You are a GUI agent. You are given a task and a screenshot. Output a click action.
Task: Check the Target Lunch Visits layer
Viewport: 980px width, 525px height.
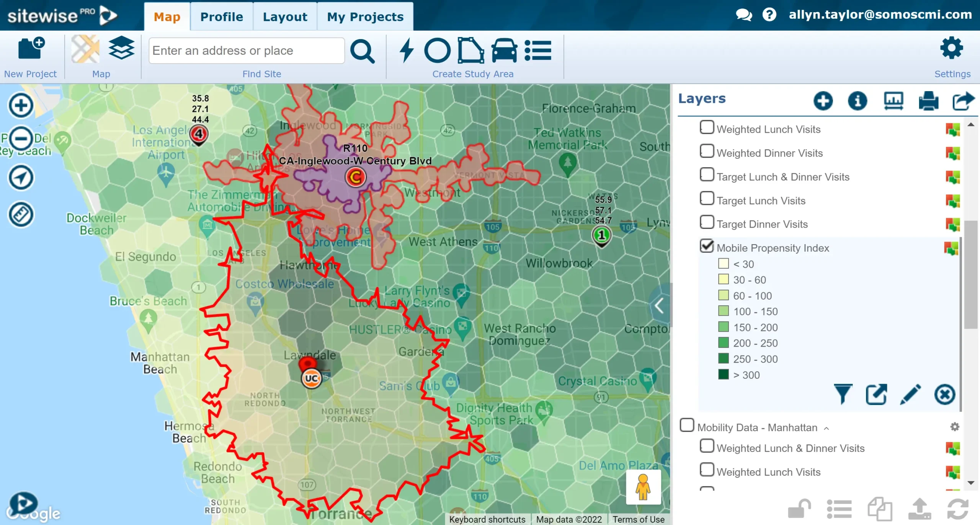pyautogui.click(x=707, y=199)
